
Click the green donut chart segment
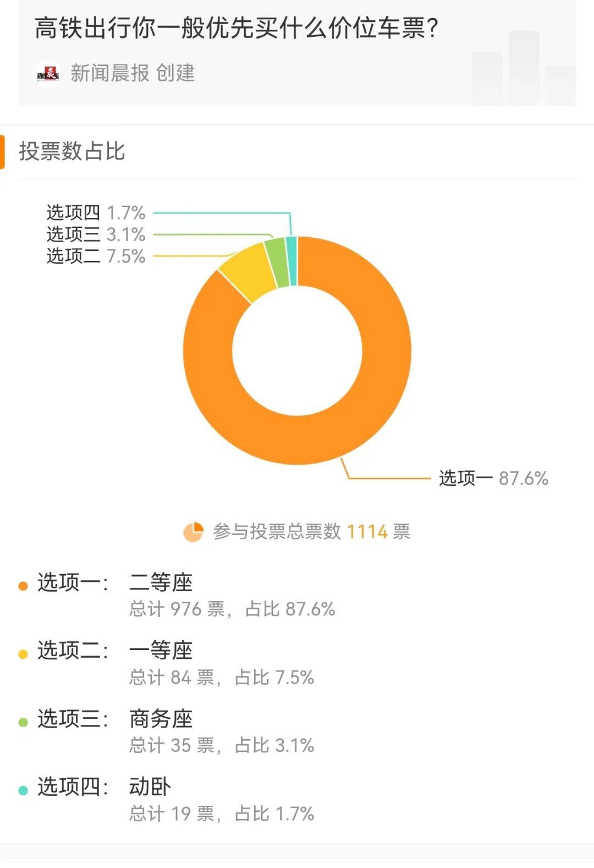(x=277, y=262)
